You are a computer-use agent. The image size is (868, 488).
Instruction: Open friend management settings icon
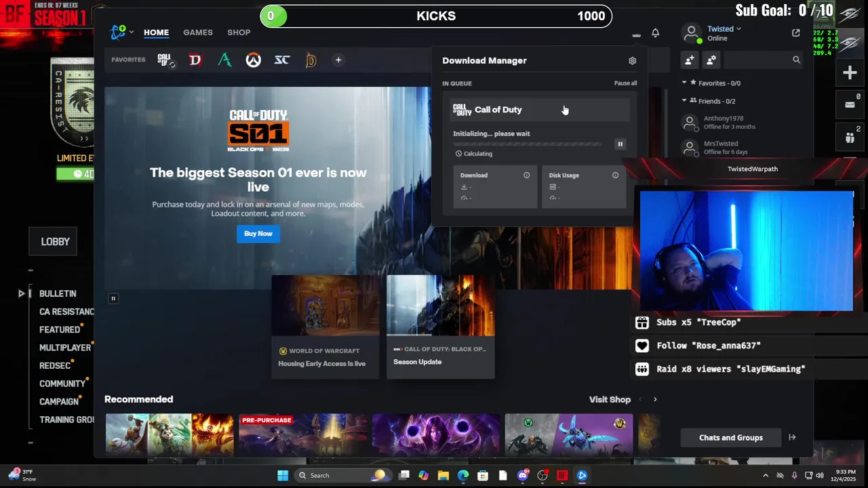[711, 60]
